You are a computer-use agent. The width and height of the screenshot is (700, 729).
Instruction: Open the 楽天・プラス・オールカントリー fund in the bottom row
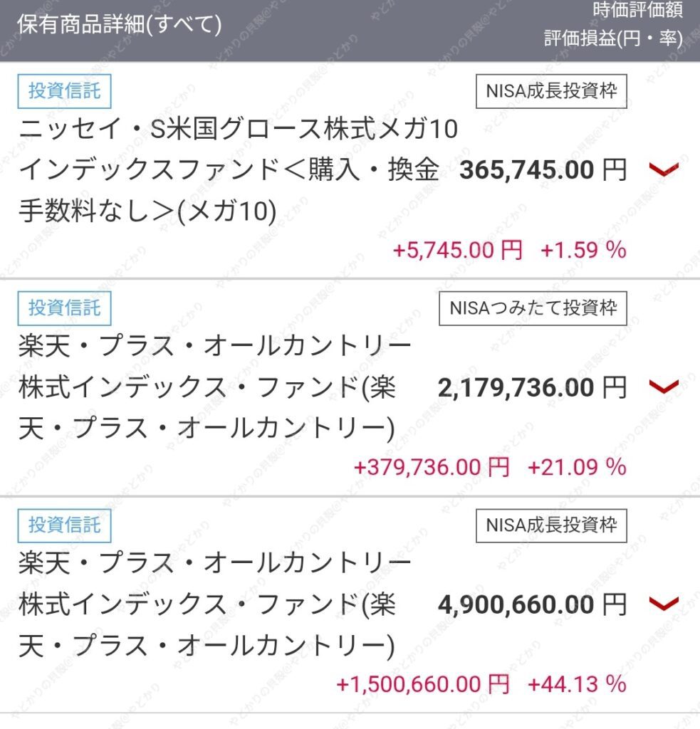point(215,604)
